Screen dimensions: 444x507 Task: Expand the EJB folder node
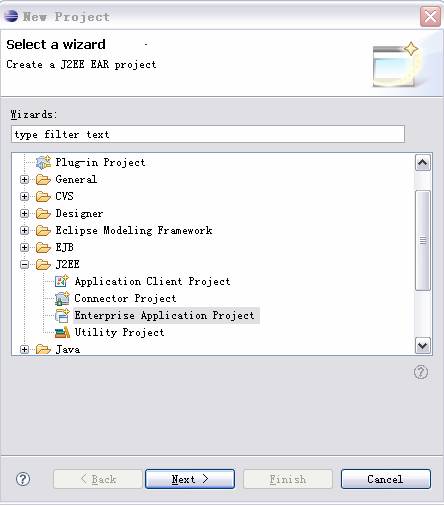pyautogui.click(x=24, y=247)
